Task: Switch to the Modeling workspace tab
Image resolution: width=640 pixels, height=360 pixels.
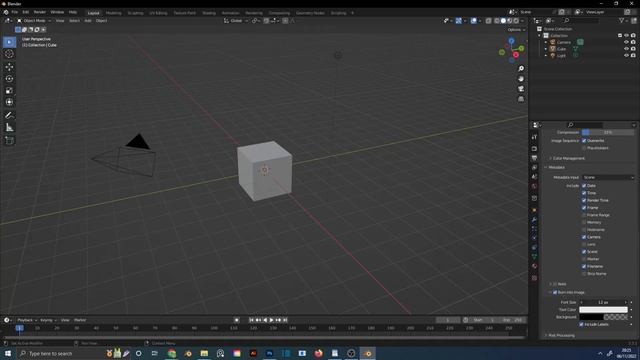Action: (x=113, y=13)
